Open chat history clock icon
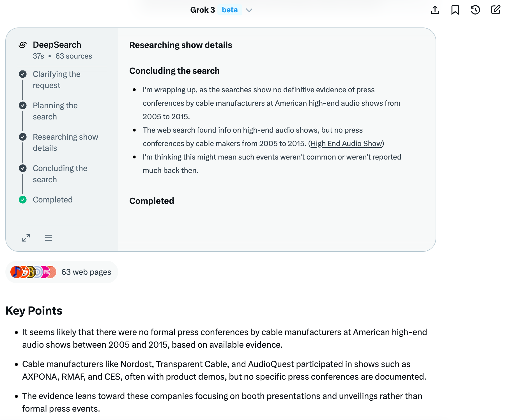Screen dimensions: 506x420 point(475,10)
